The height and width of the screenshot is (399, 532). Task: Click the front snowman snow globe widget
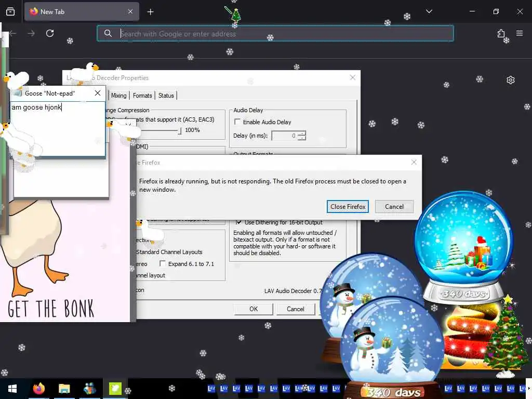tap(392, 346)
